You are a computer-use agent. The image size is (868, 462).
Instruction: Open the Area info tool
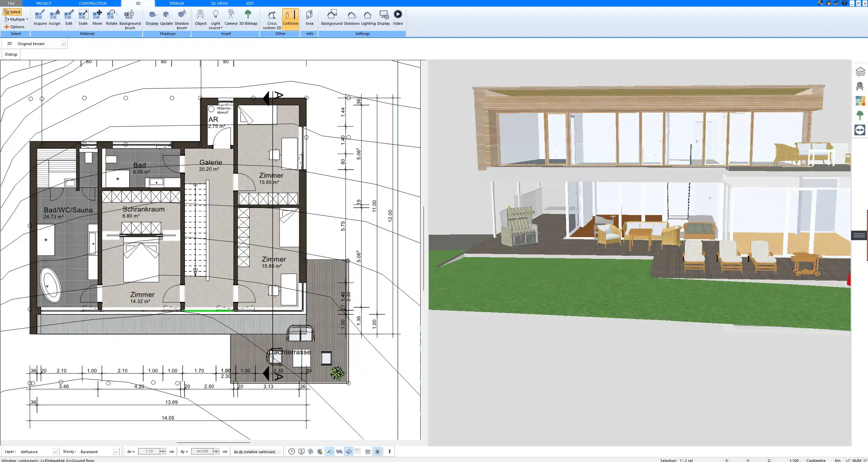(x=309, y=18)
